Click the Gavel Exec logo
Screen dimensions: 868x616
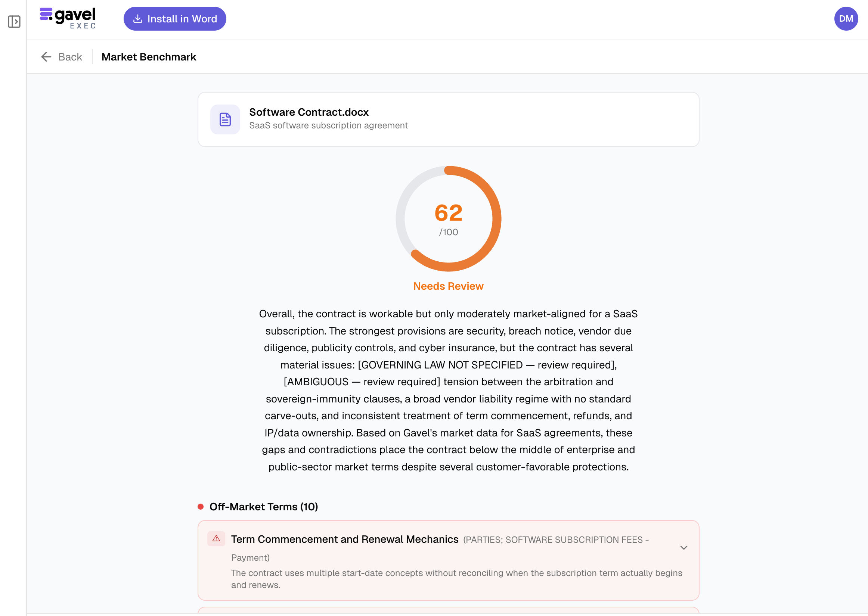pyautogui.click(x=68, y=18)
